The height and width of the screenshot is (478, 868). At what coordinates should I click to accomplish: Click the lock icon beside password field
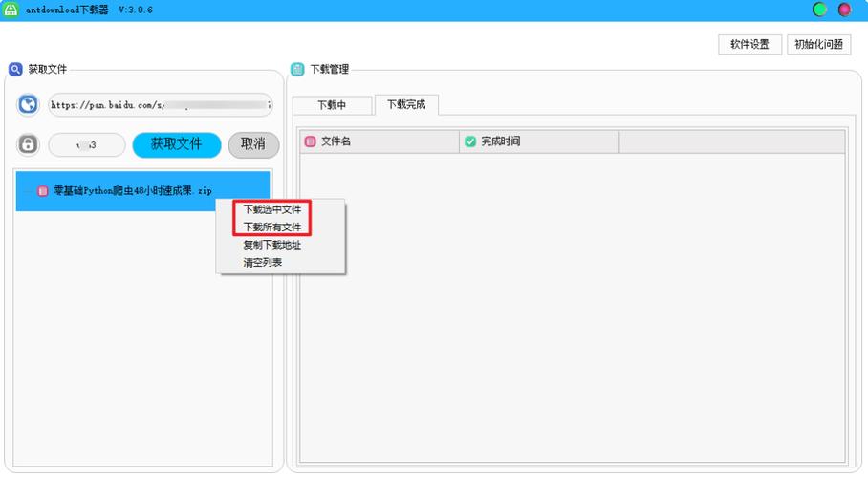pos(28,144)
